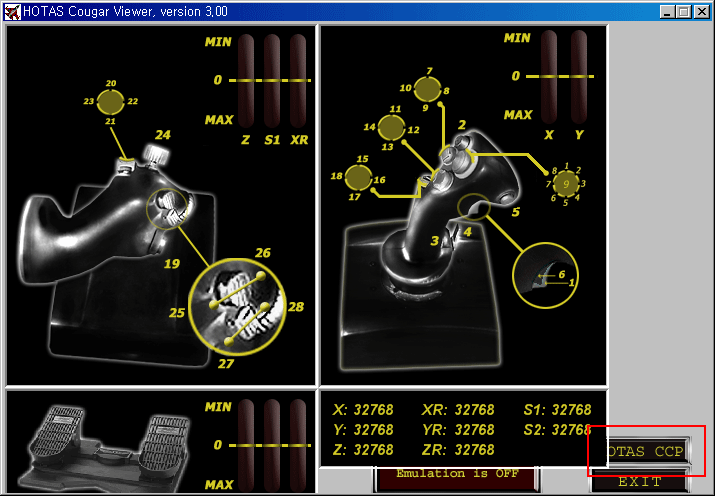Click the X axis bar

[x=549, y=77]
